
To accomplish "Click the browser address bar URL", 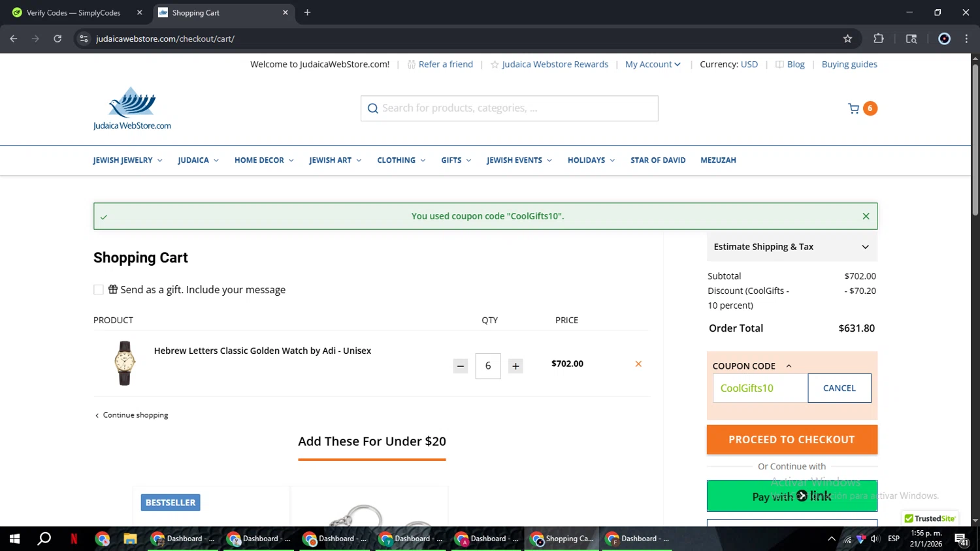I will click(165, 39).
